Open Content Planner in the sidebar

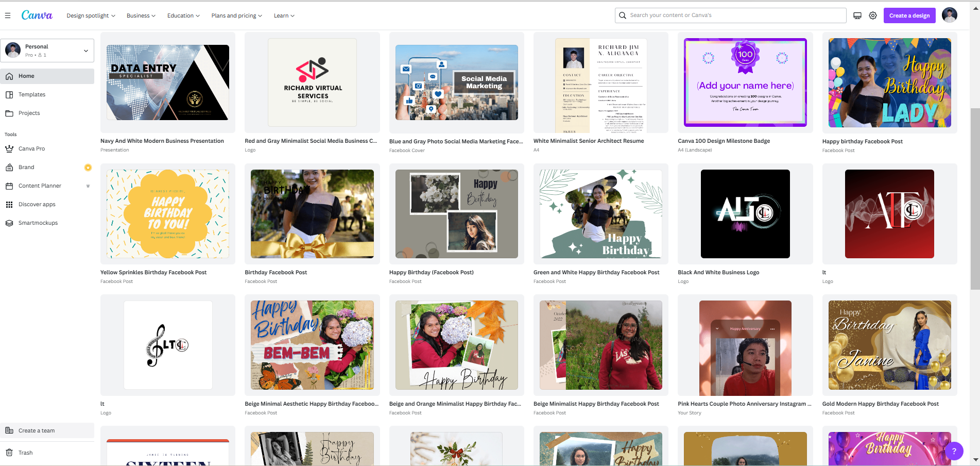(47, 186)
